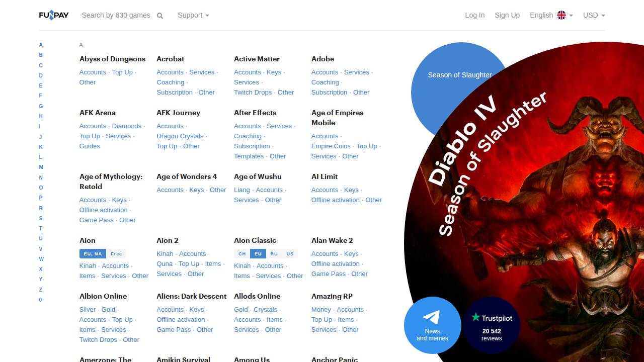Switch Aion Classic to US server
Image resolution: width=644 pixels, height=362 pixels.
pos(290,254)
